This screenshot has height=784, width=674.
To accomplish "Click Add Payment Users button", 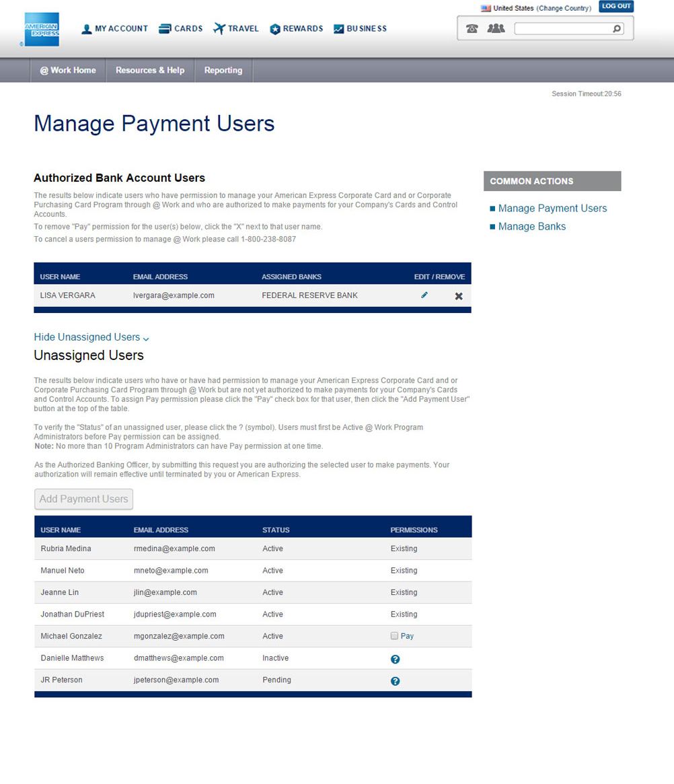I will click(x=83, y=499).
